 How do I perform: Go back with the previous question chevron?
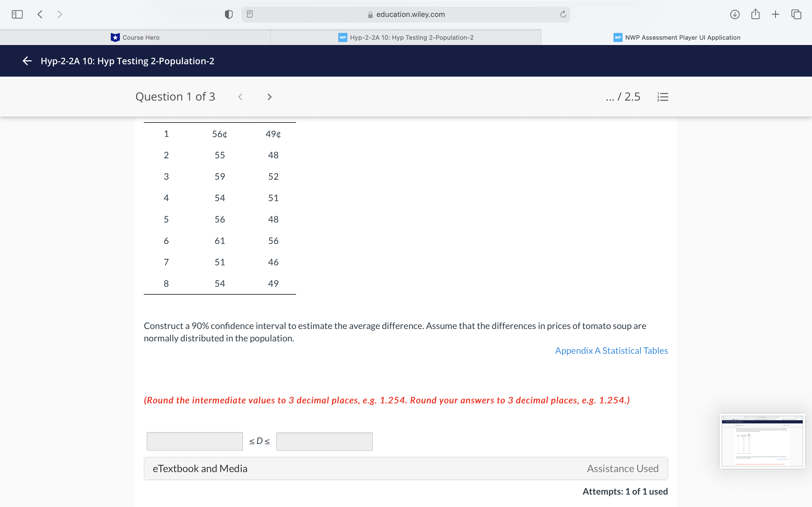pyautogui.click(x=241, y=97)
